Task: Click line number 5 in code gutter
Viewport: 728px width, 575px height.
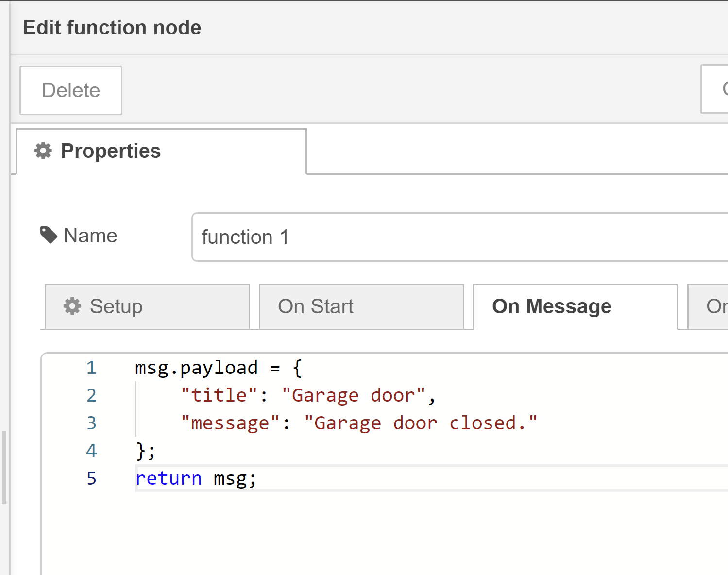Action: (x=91, y=478)
